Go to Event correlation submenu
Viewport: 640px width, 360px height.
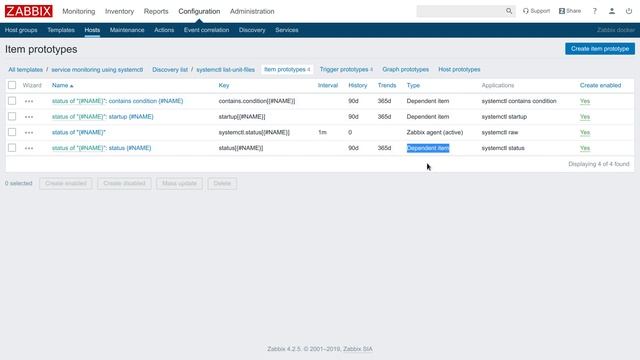207,30
